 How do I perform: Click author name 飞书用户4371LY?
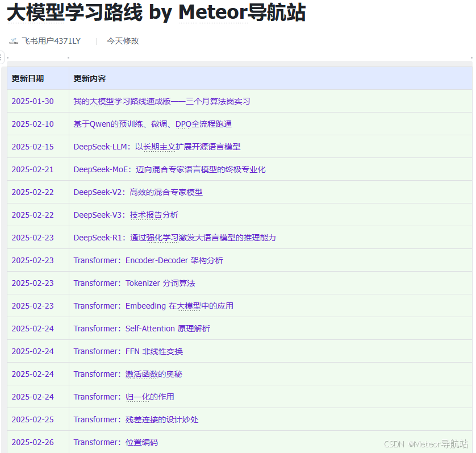point(51,41)
